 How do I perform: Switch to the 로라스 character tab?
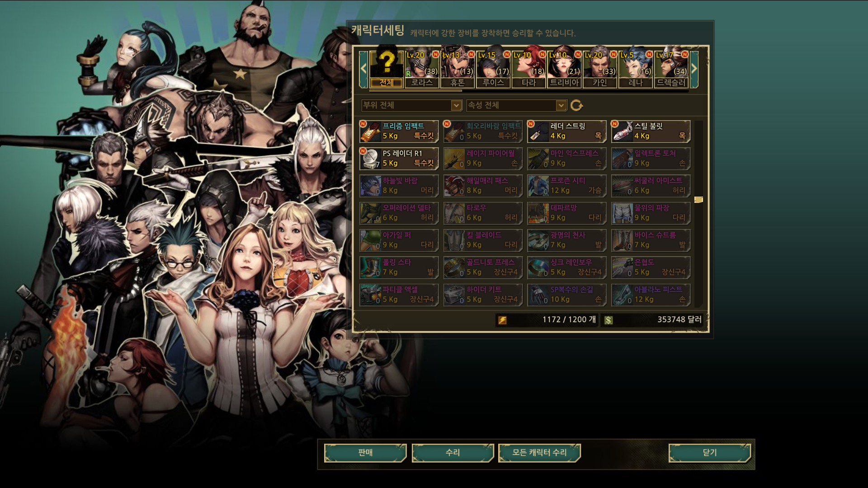422,69
